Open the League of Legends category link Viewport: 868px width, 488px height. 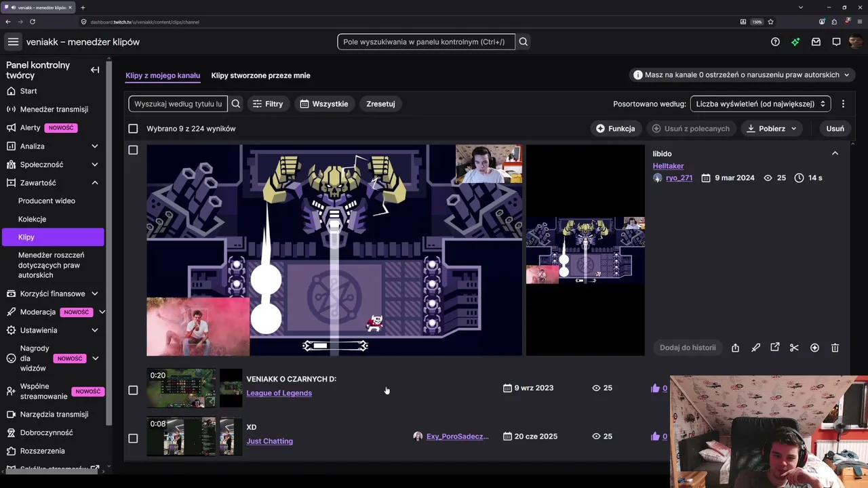click(279, 393)
